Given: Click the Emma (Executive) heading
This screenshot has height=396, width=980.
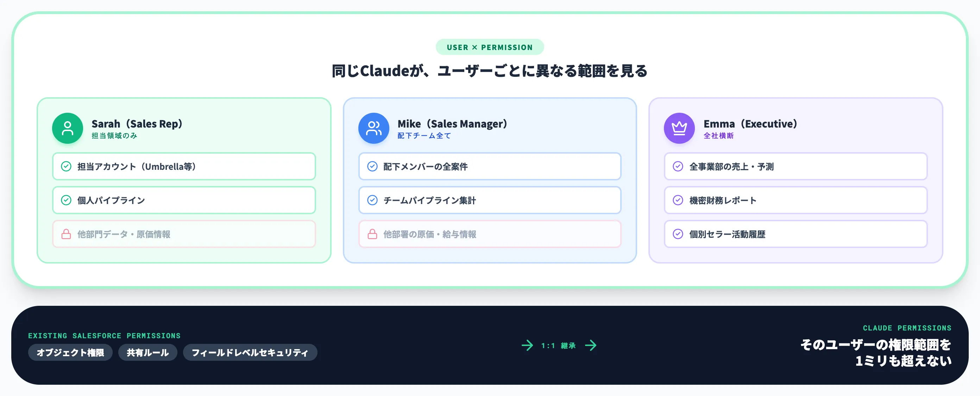Looking at the screenshot, I should coord(750,124).
